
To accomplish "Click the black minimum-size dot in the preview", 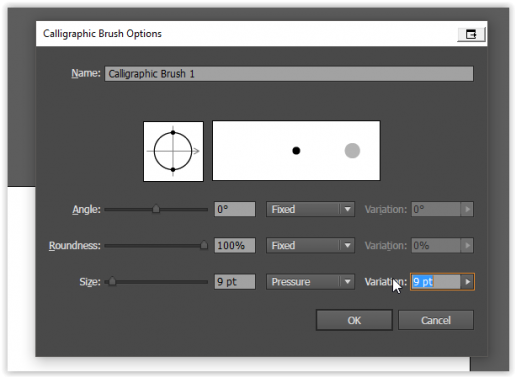I will click(x=296, y=151).
